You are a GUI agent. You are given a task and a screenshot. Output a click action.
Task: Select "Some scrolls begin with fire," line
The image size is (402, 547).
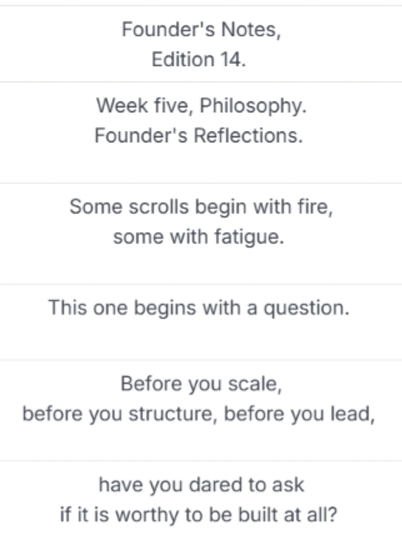coord(201,207)
